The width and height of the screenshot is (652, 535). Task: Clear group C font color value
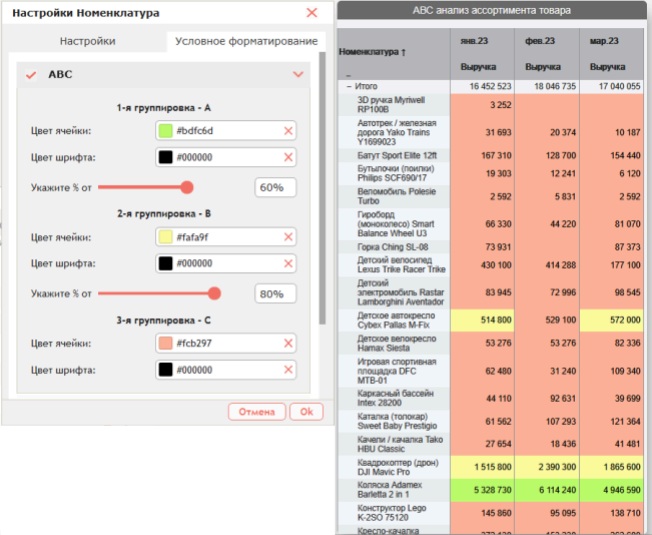[288, 370]
